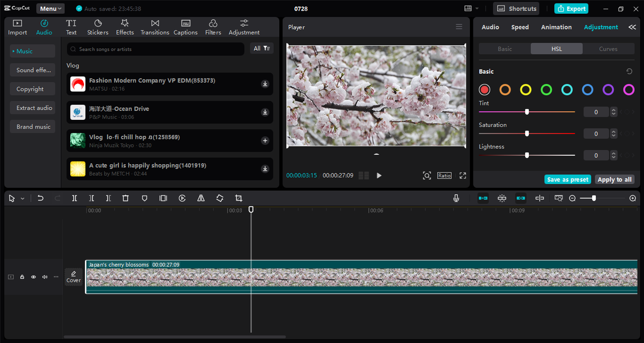Toggle auto snapping in timeline
This screenshot has height=343, width=644.
(502, 198)
